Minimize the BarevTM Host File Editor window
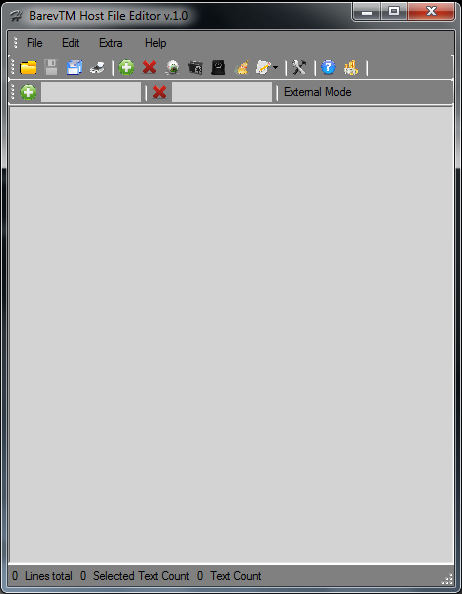462x594 pixels. coord(367,12)
